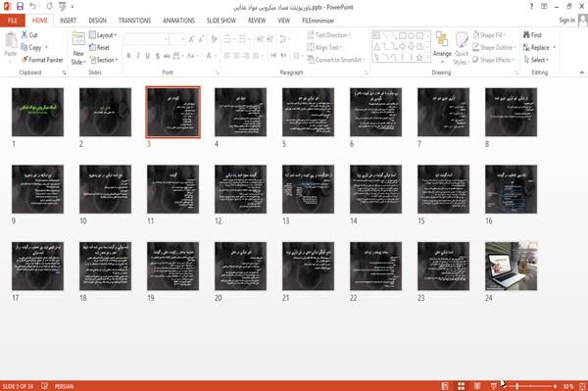Open the Arrange menu
588x391 pixels.
click(x=442, y=48)
